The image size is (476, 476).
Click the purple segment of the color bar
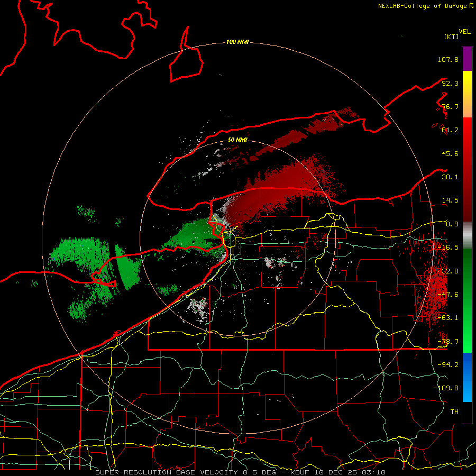pyautogui.click(x=467, y=59)
